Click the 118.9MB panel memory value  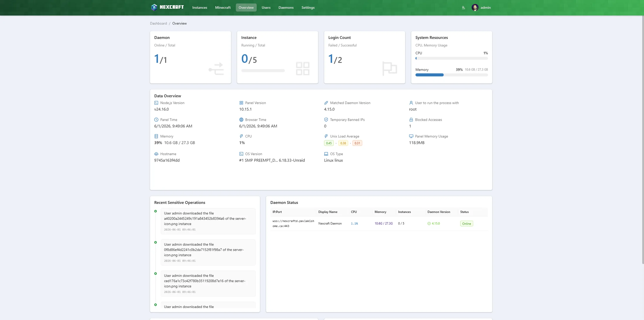(x=417, y=143)
